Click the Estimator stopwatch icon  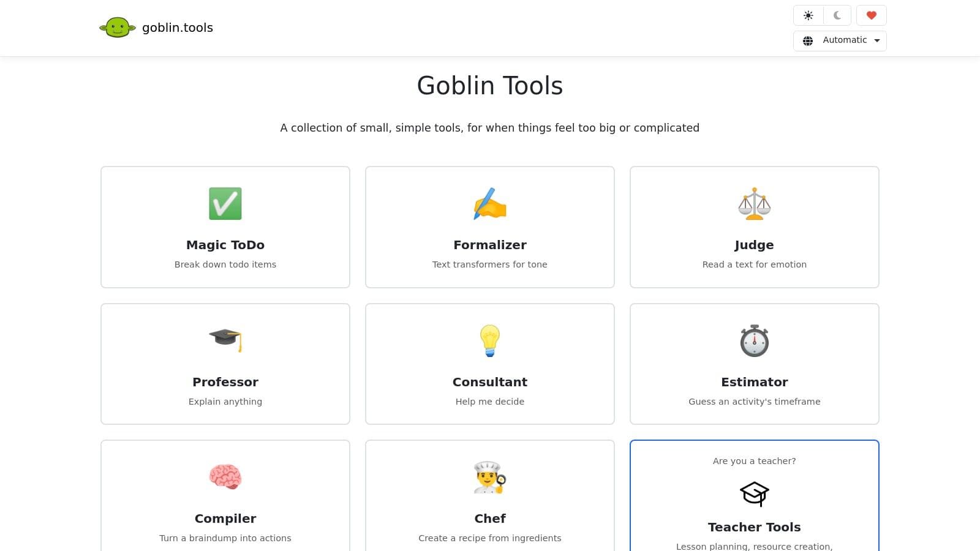tap(754, 340)
